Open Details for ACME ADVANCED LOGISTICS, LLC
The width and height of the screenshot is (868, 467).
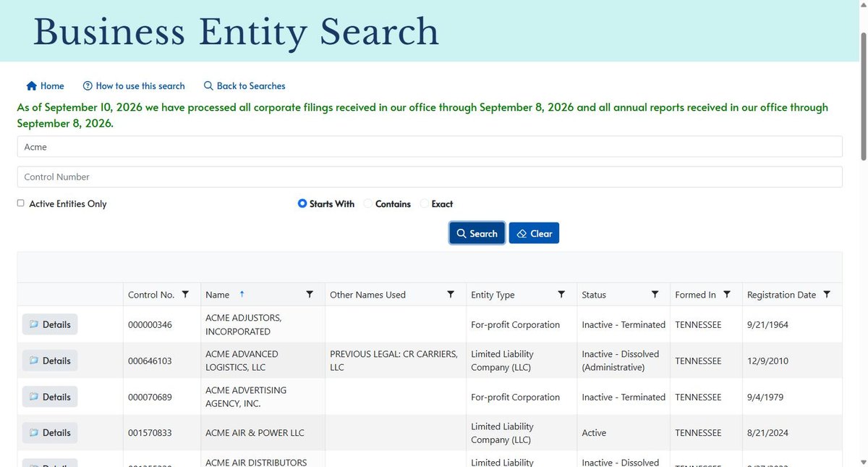coord(50,361)
